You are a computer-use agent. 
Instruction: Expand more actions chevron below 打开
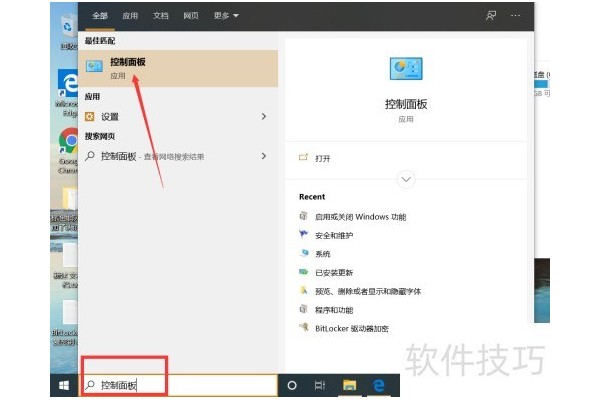(x=406, y=179)
